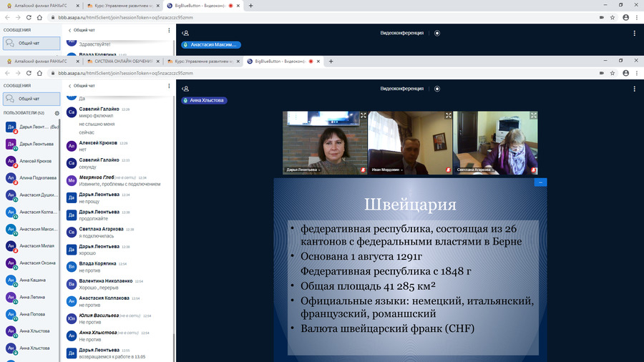
Task: Select user Анна Кашина in user list
Action: coord(31,280)
